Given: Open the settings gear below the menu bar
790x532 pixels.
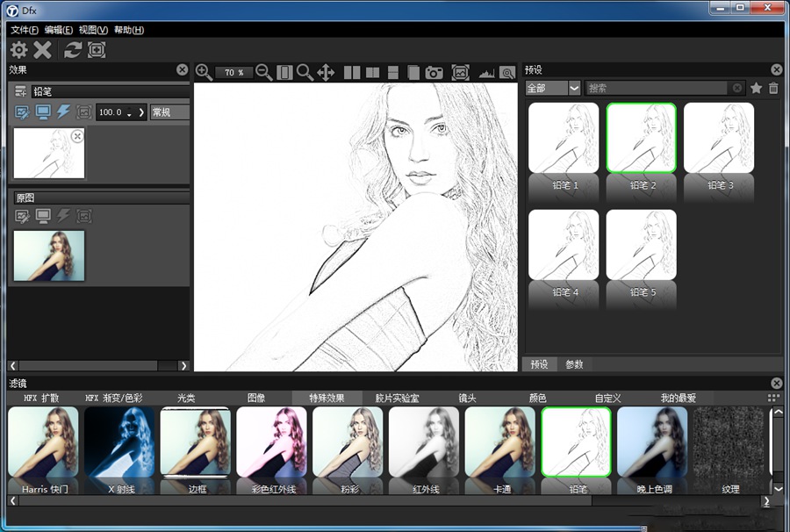Looking at the screenshot, I should [x=18, y=50].
